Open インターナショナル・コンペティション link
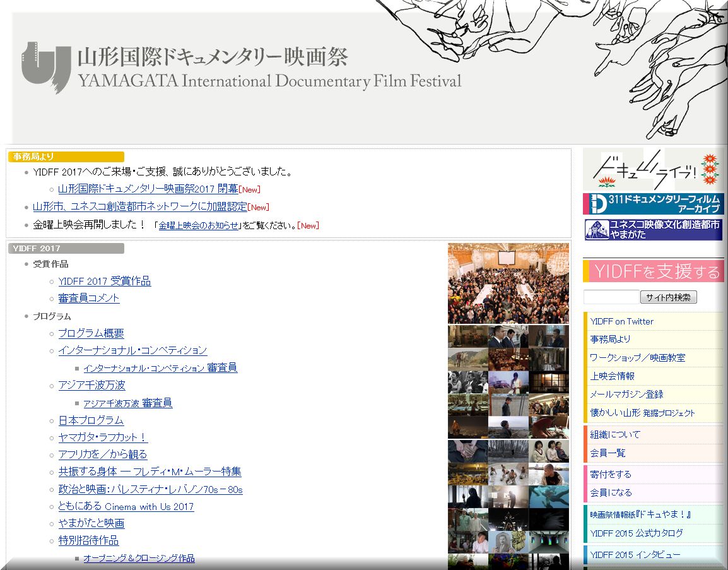This screenshot has height=570, width=728. click(132, 350)
